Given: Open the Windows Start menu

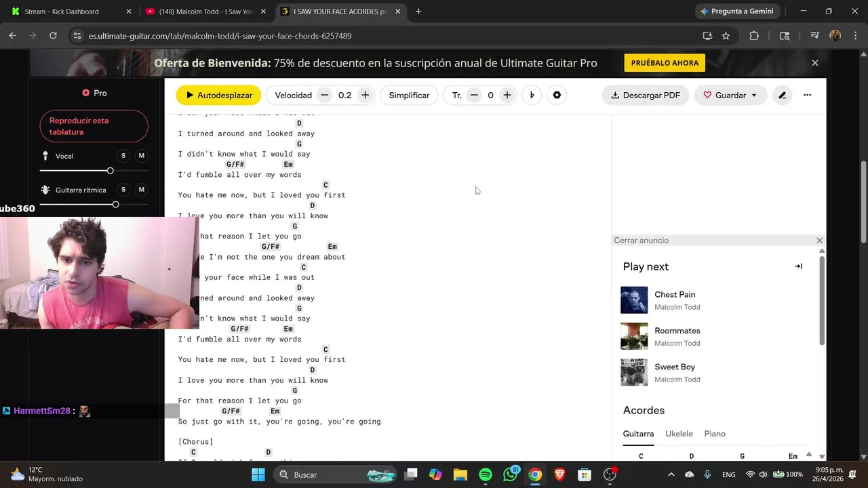Looking at the screenshot, I should [258, 474].
